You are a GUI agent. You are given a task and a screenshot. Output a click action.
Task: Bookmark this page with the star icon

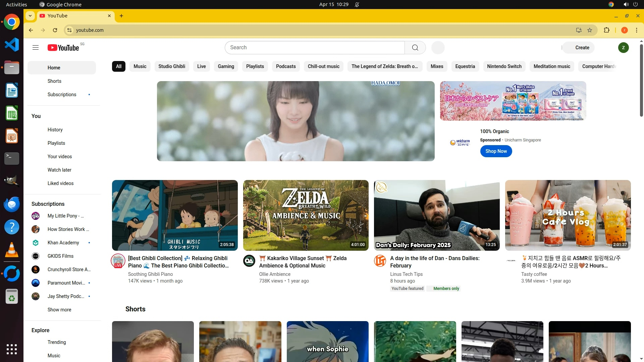(x=590, y=30)
